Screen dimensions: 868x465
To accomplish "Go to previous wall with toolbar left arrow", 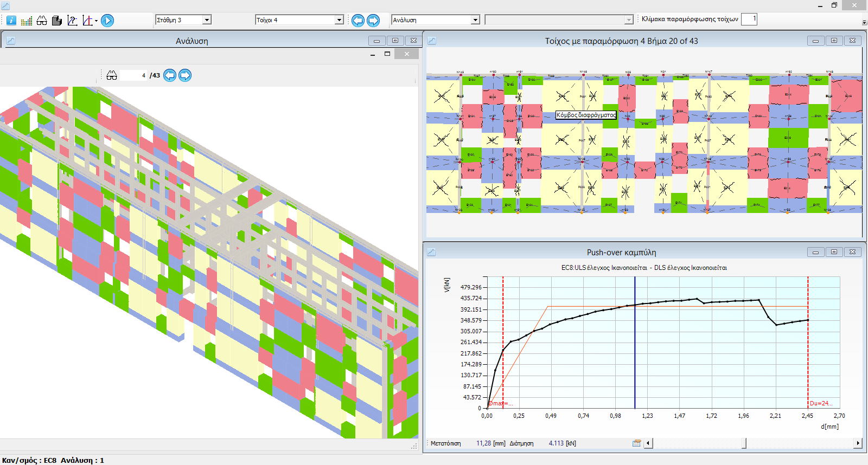I will (358, 21).
